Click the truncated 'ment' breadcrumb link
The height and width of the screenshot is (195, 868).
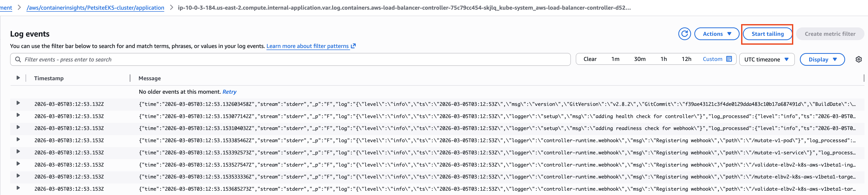pos(6,7)
